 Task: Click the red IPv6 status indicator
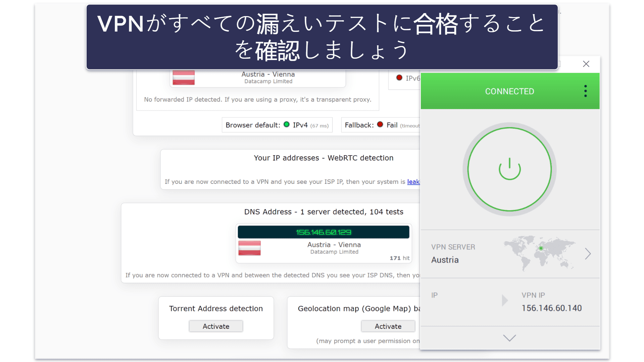(399, 77)
